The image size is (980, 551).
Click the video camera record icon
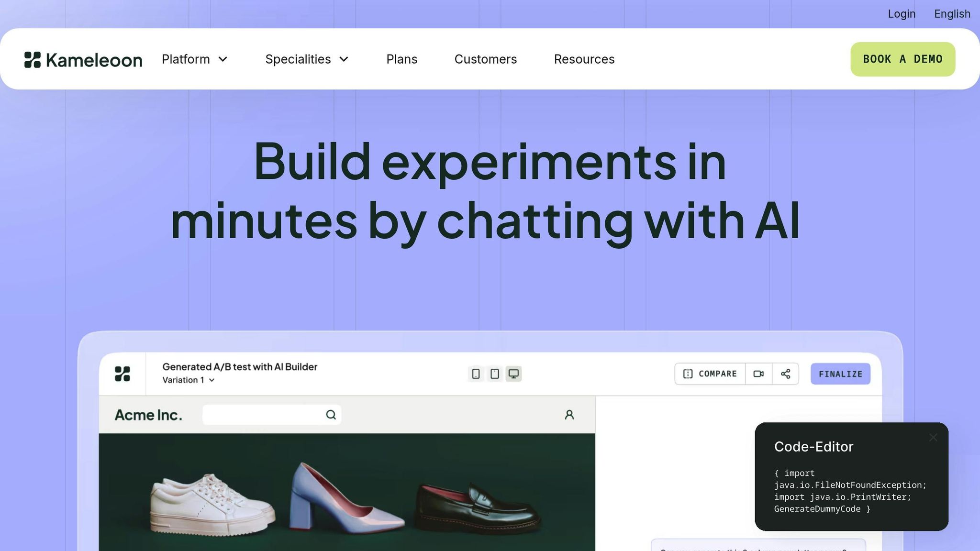[x=758, y=374]
